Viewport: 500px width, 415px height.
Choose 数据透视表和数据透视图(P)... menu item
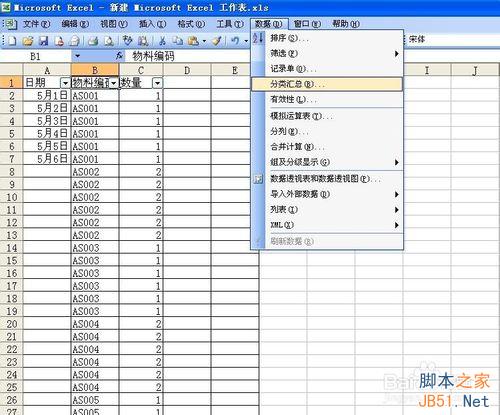pos(327,179)
